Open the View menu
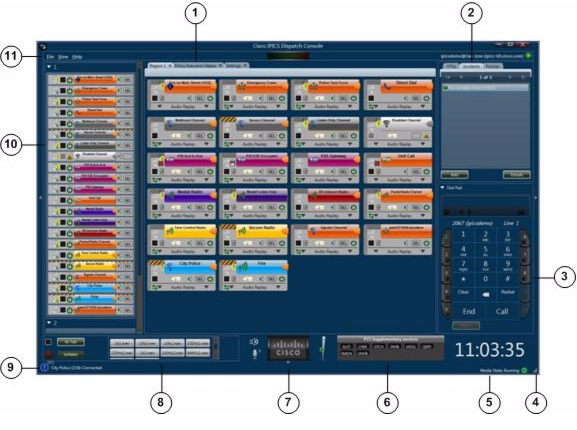Viewport: 577px width, 430px height. click(x=63, y=57)
